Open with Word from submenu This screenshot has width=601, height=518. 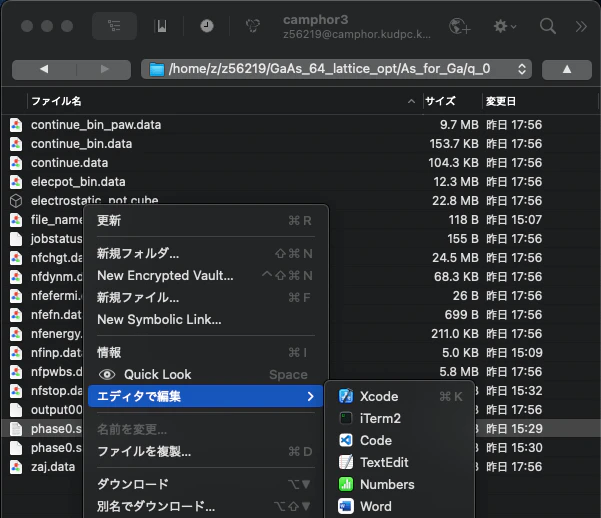click(x=399, y=506)
